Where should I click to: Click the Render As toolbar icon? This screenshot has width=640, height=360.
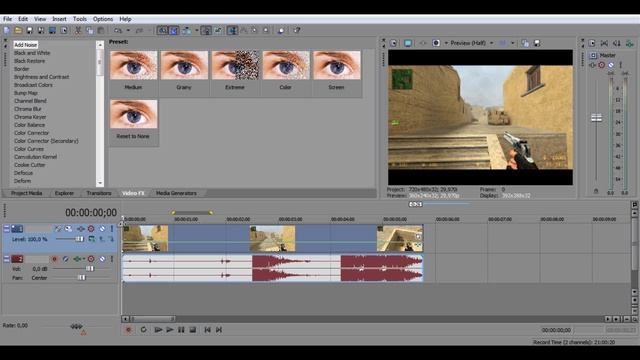(52, 31)
